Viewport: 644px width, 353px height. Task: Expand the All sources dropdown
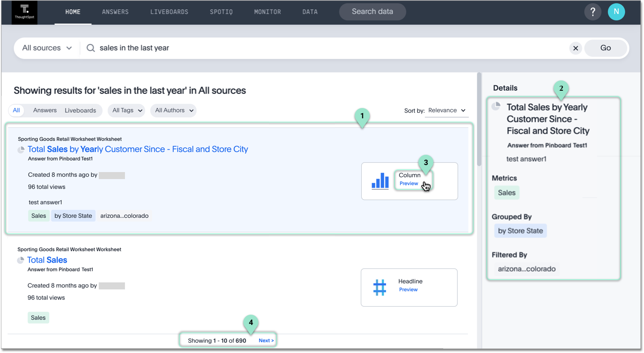[x=47, y=48]
